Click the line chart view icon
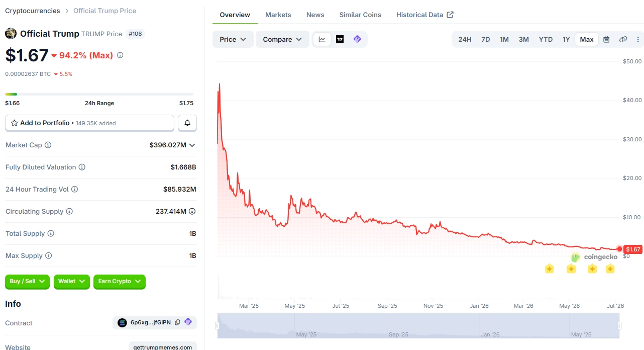 (x=322, y=39)
